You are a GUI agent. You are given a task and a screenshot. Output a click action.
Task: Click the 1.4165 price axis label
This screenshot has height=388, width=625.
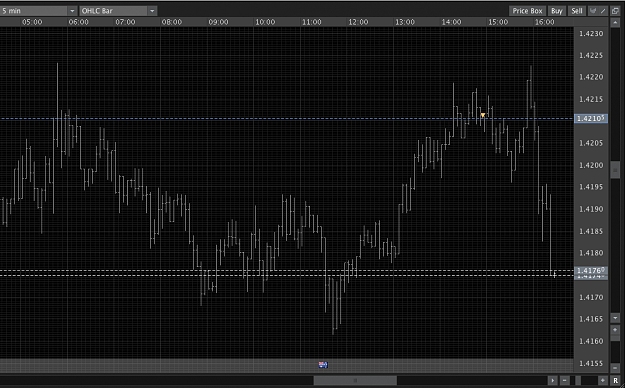591,319
